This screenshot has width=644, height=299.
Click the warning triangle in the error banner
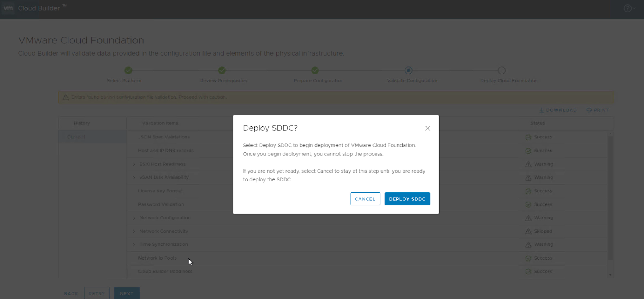pos(66,97)
